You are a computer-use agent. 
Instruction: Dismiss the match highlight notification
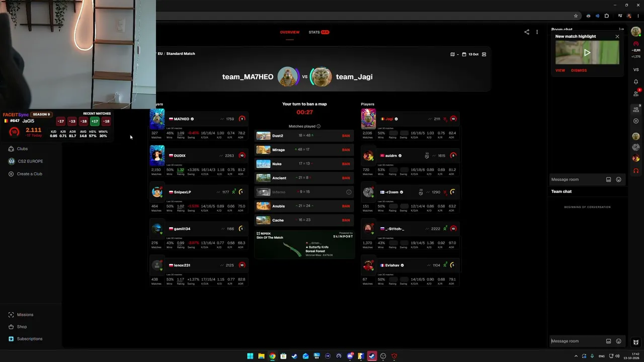point(579,70)
